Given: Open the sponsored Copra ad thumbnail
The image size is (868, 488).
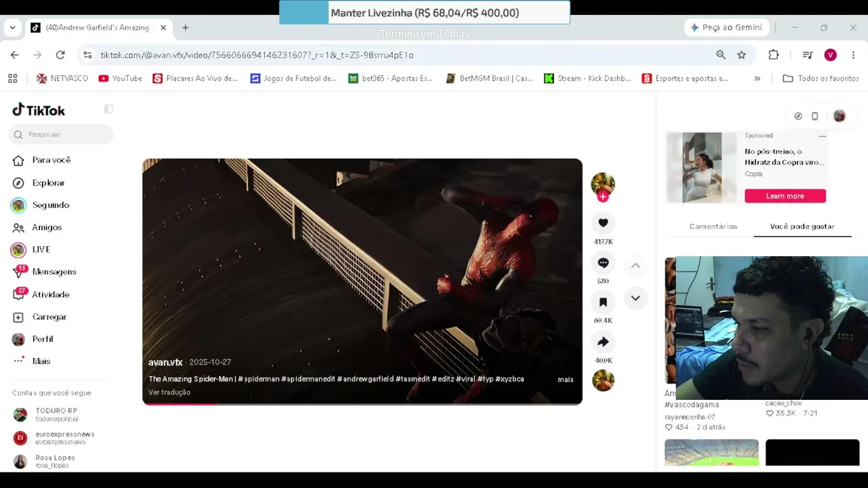Looking at the screenshot, I should (702, 168).
